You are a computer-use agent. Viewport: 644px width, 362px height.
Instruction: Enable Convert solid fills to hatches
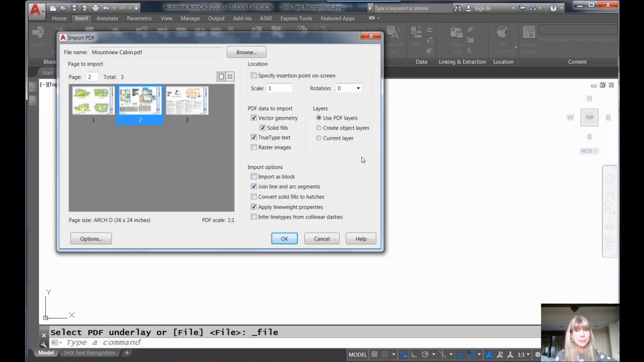254,197
